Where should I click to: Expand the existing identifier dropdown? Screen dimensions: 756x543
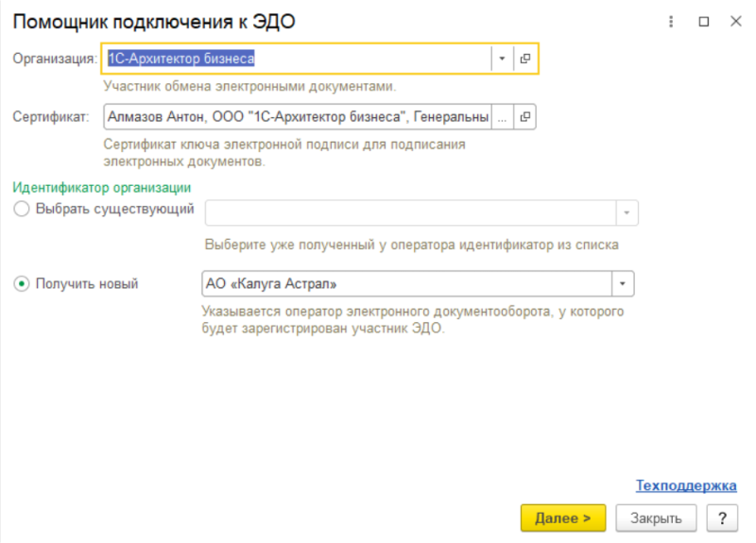[627, 213]
